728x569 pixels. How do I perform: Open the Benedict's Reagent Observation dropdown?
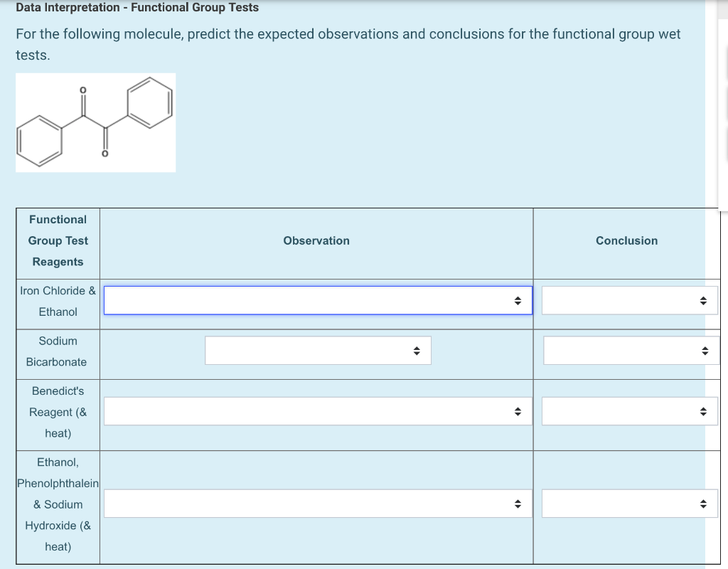(x=316, y=411)
